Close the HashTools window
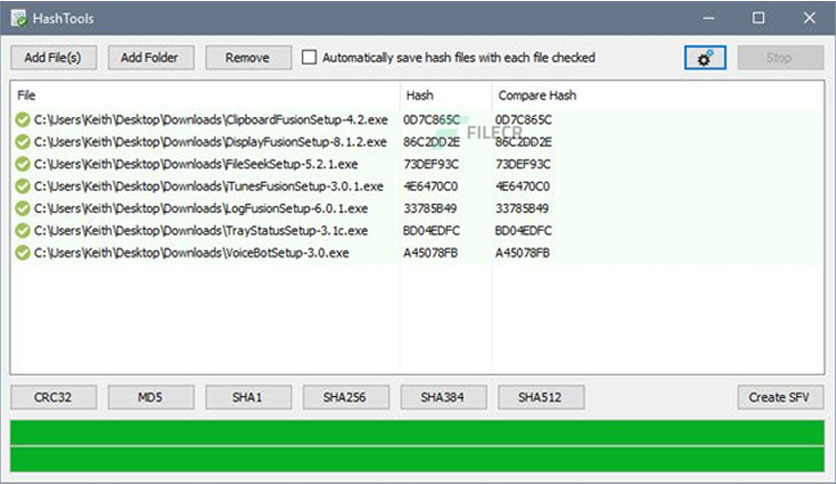The height and width of the screenshot is (484, 836). [x=809, y=18]
